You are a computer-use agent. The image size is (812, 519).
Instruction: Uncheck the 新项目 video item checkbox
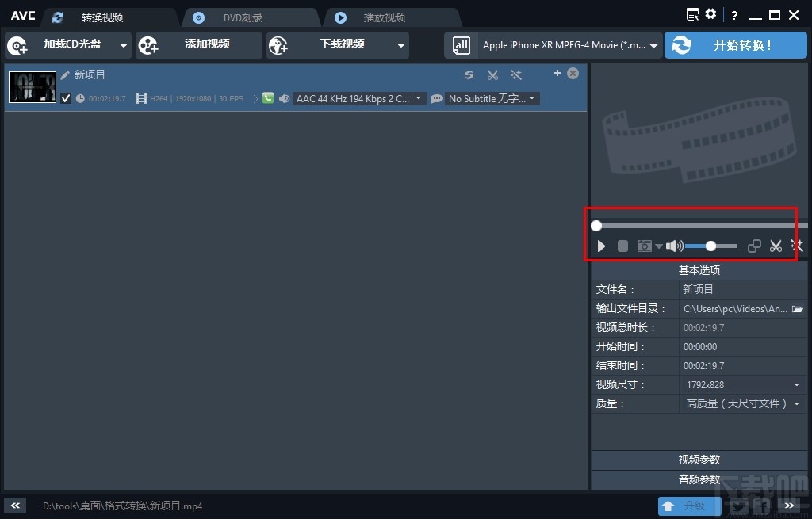(66, 98)
